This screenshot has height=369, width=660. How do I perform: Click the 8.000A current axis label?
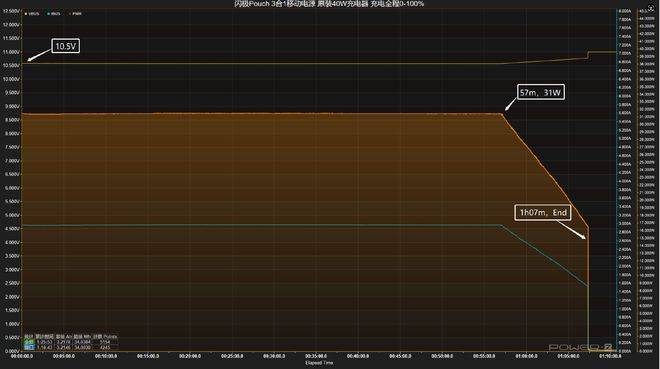tap(625, 11)
